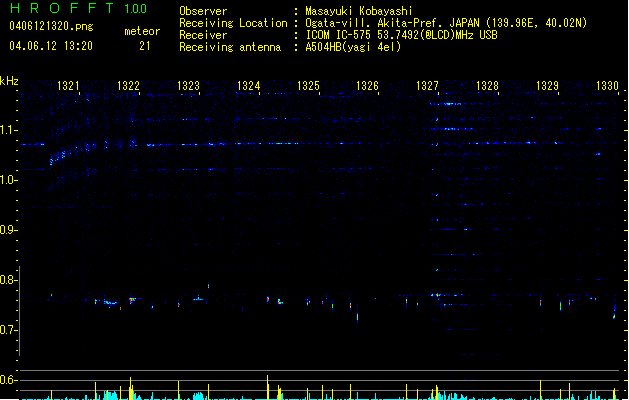Viewport: 629px width, 400px height.
Task: Click the 1.0 frequency axis label
Action: [x=8, y=180]
